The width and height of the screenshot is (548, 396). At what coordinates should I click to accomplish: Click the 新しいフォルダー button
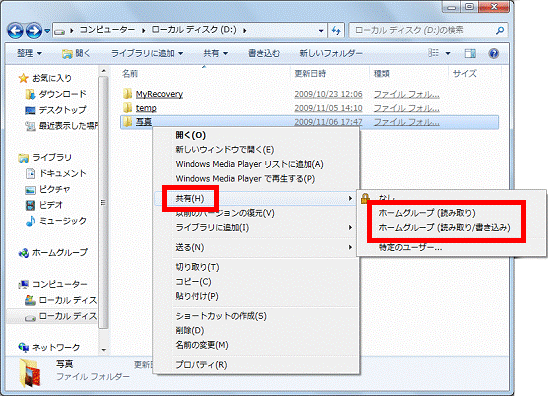pyautogui.click(x=331, y=53)
